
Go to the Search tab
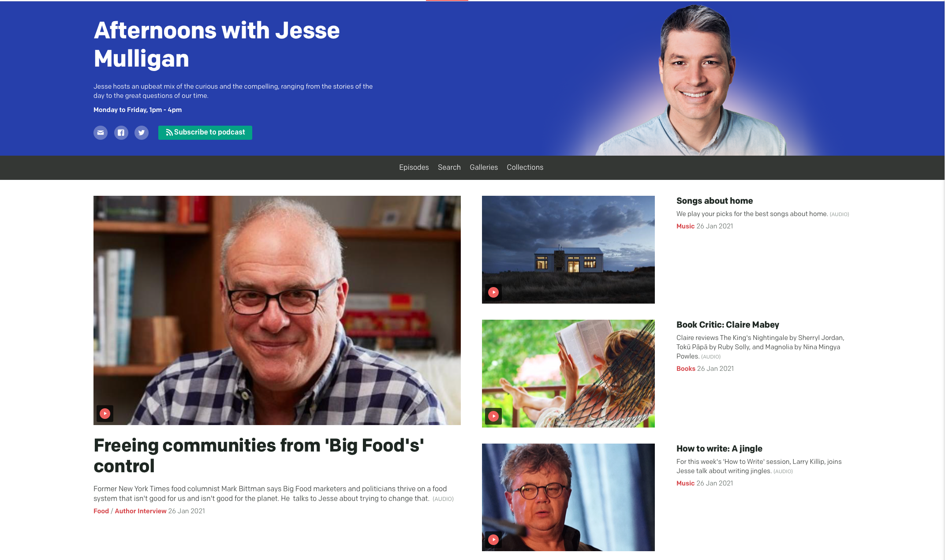449,168
